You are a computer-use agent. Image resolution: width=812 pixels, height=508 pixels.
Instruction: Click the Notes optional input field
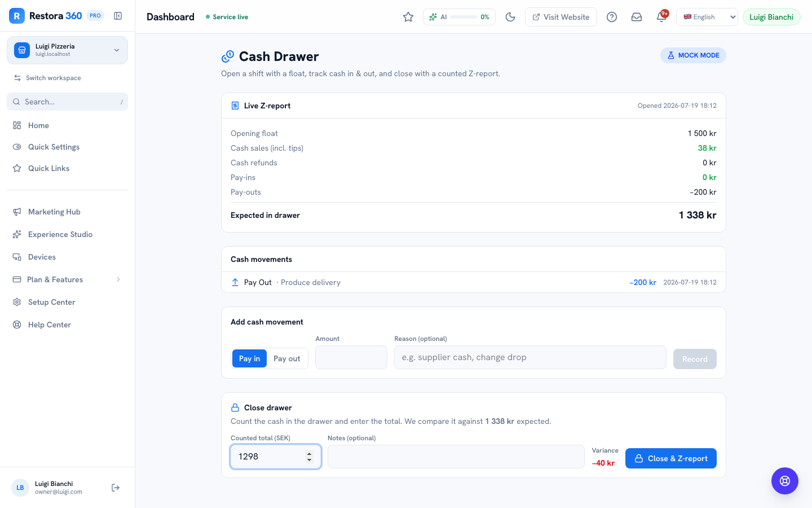pos(456,457)
